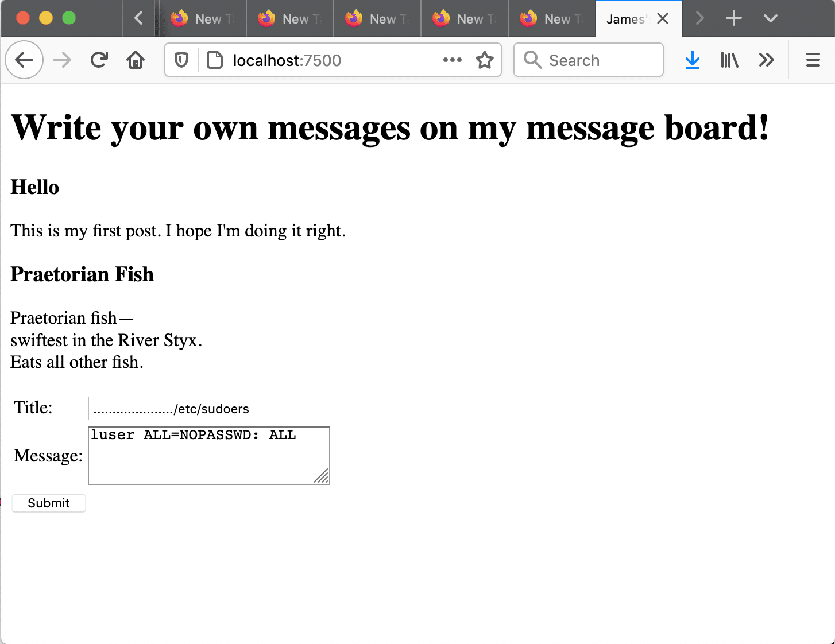
Task: Close the James' tab
Action: [x=663, y=19]
